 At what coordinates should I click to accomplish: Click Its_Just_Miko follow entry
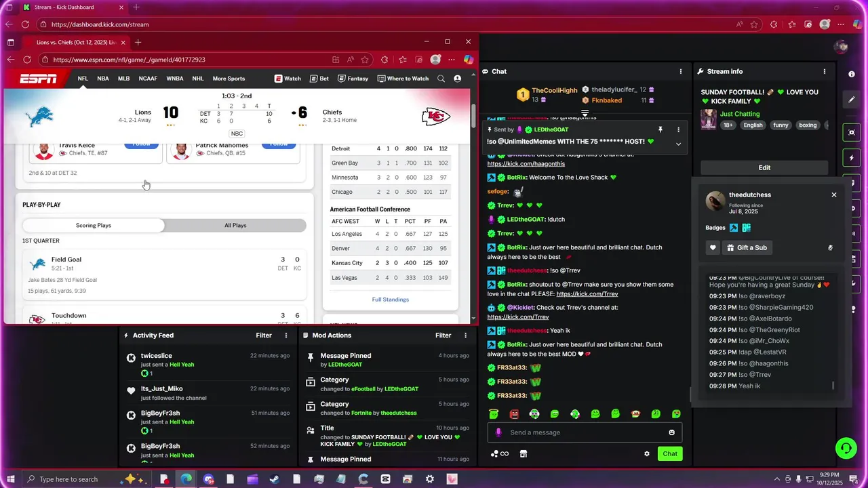207,393
